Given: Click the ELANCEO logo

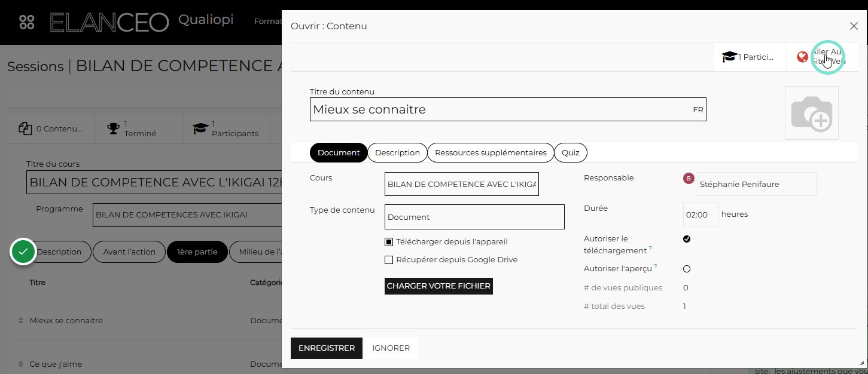Looking at the screenshot, I should [109, 23].
